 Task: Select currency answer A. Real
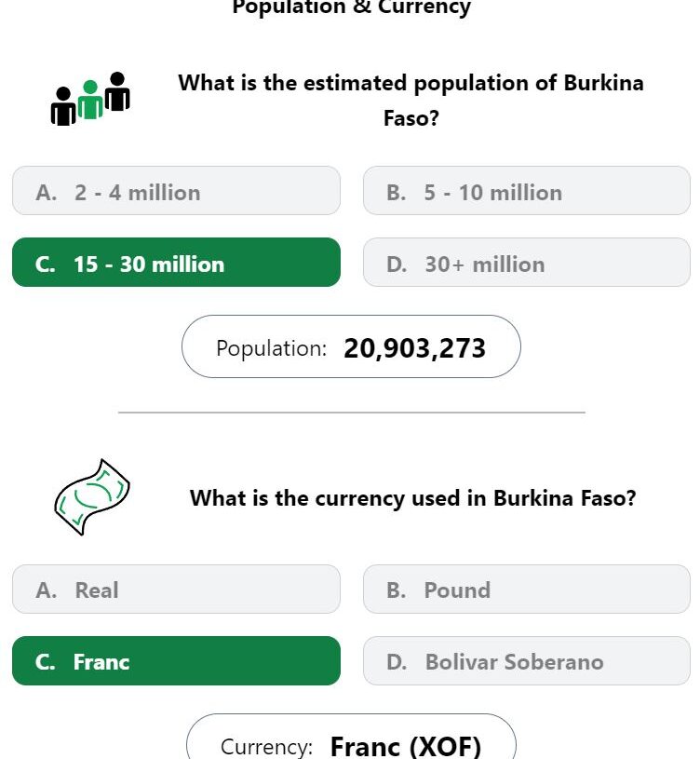(176, 590)
